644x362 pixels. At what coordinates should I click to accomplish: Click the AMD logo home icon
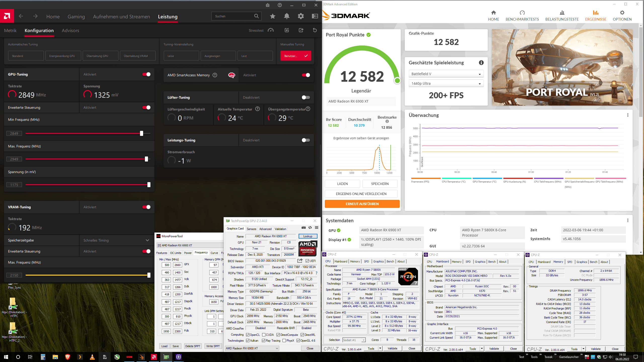tap(7, 16)
